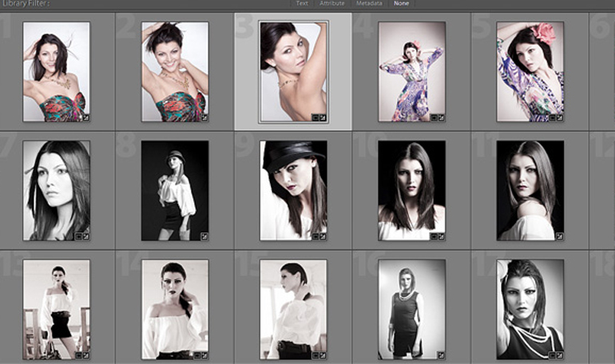Click the crop badge on photo 7
615x364 pixels.
77,236
